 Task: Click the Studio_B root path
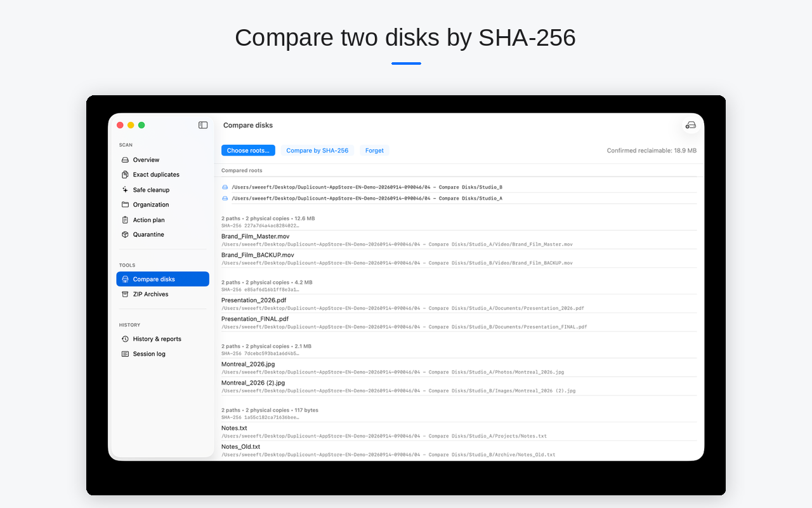[x=367, y=187]
